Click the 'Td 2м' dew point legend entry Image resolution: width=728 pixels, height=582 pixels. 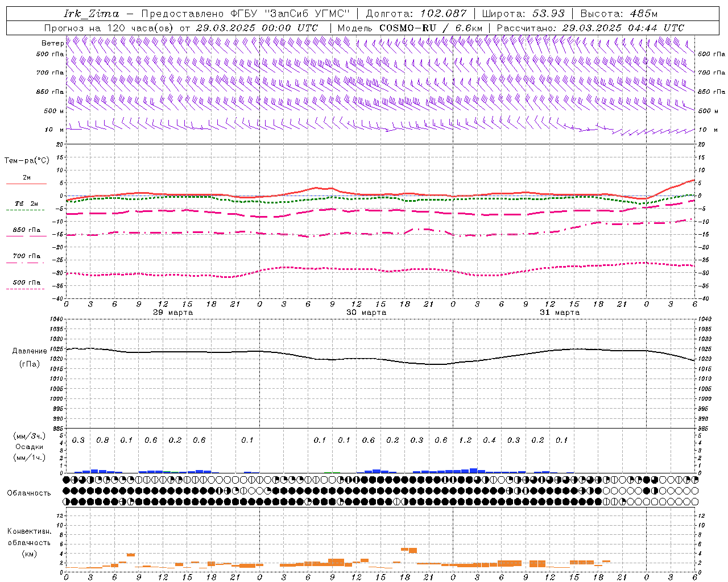(26, 203)
